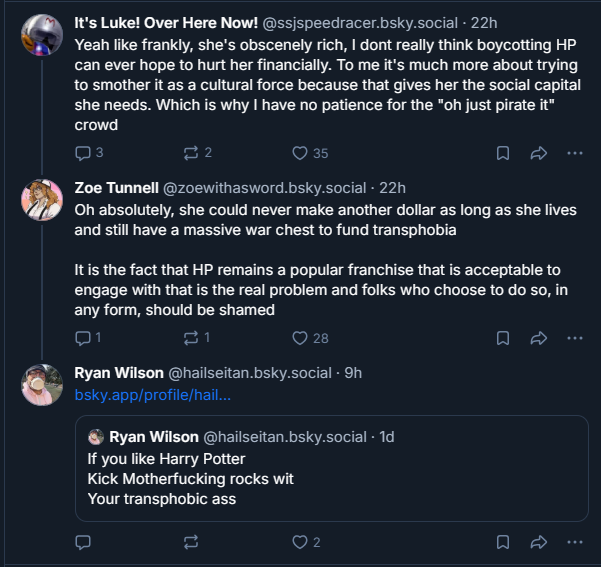The width and height of the screenshot is (601, 567).
Task: Open Luke's speed racer helmet avatar
Action: [42, 35]
